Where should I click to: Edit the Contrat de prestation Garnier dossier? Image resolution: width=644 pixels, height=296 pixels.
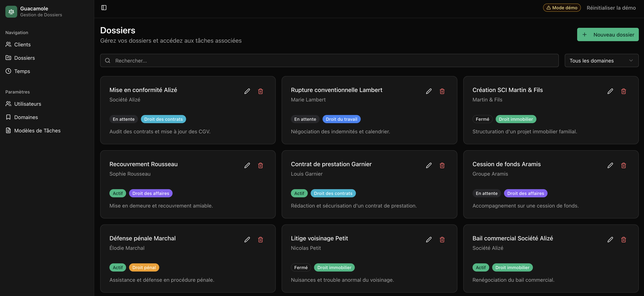click(x=428, y=165)
